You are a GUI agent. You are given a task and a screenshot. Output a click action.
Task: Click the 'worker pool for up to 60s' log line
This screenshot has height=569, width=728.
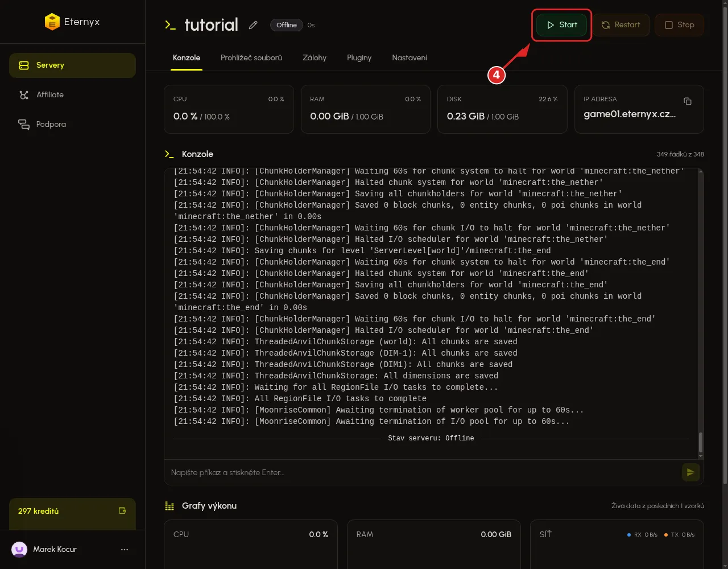click(379, 410)
